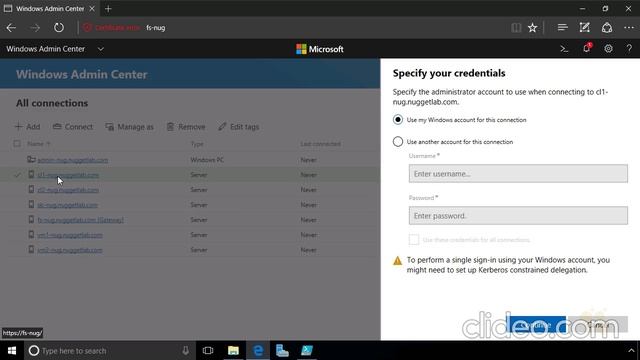Sort connections by Type column
The height and width of the screenshot is (360, 640).
click(x=197, y=144)
